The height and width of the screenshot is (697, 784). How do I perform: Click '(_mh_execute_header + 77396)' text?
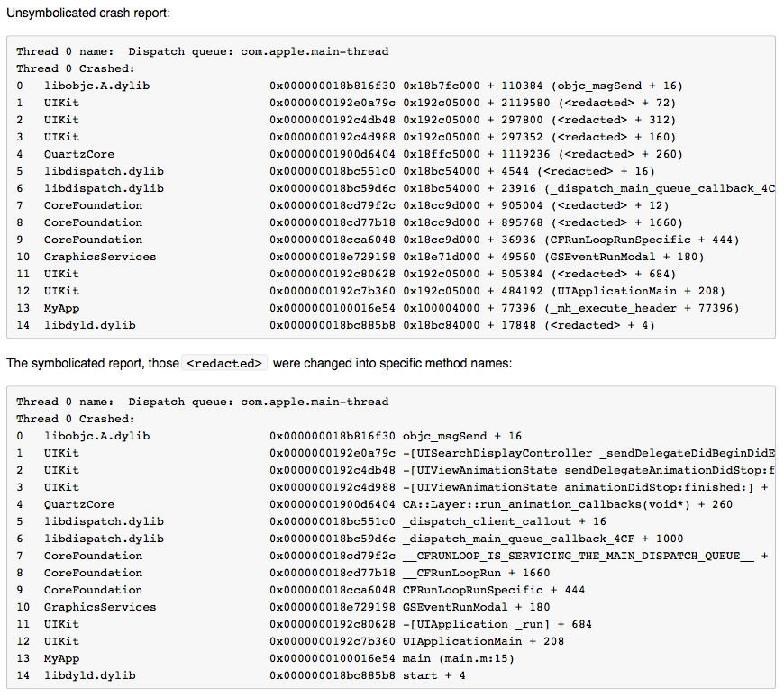[x=642, y=308]
